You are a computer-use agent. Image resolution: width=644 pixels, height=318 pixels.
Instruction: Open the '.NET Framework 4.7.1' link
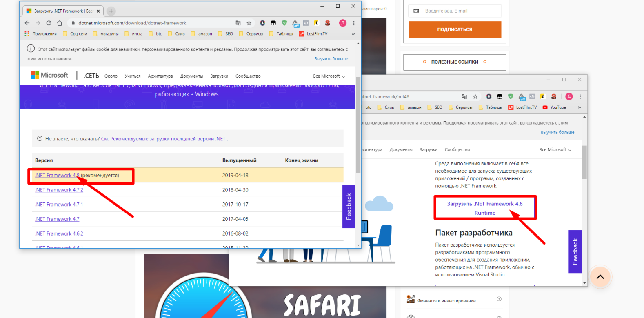[59, 205]
